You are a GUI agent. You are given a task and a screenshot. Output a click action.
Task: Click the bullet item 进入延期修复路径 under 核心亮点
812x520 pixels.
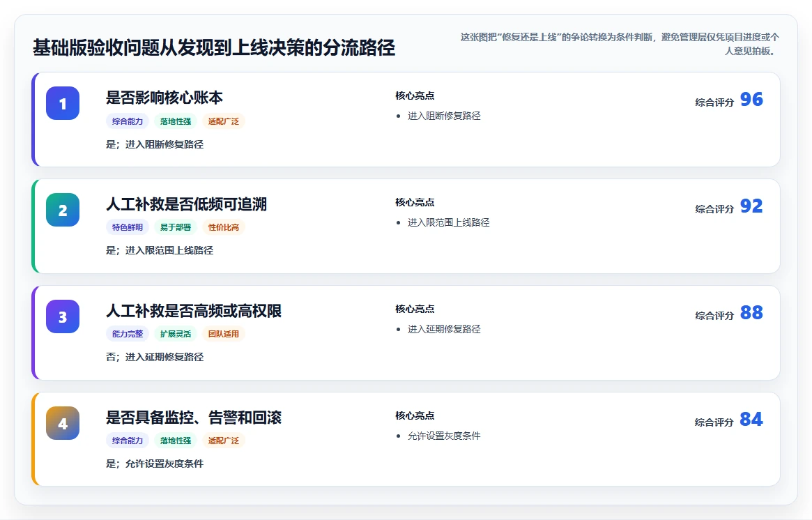(444, 330)
